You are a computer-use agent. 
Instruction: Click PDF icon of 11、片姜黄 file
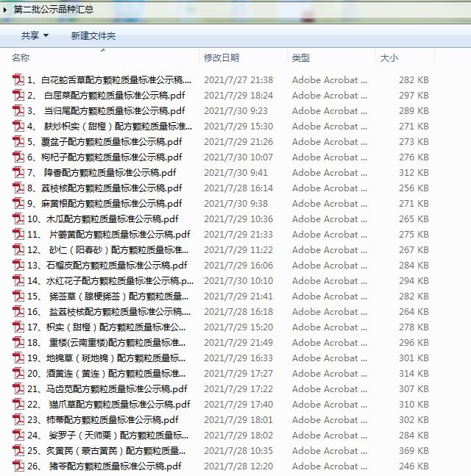(x=18, y=235)
